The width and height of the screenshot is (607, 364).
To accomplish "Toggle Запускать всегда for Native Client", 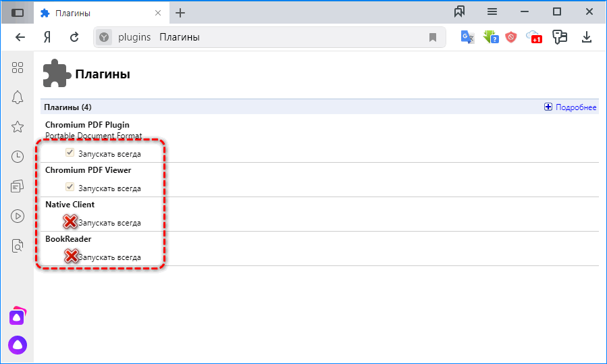I will tap(70, 222).
